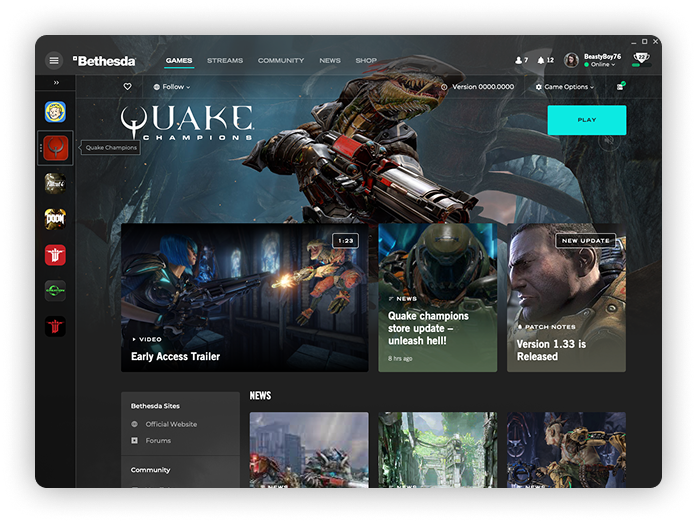Click the 8 hrs ago timestamp
Viewport: 697px width, 523px height.
400,358
